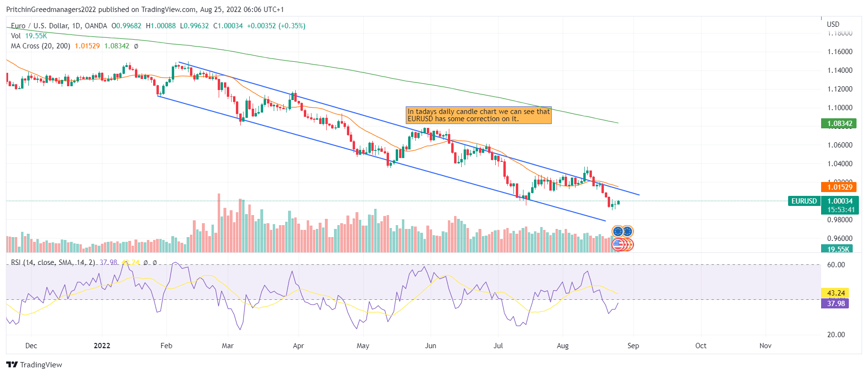
Task: Open the rightmost EU flag economic event icon
Action: pyautogui.click(x=628, y=232)
